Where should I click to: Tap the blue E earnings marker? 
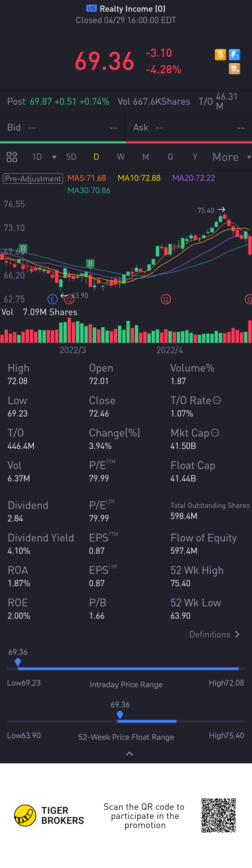coord(52,299)
